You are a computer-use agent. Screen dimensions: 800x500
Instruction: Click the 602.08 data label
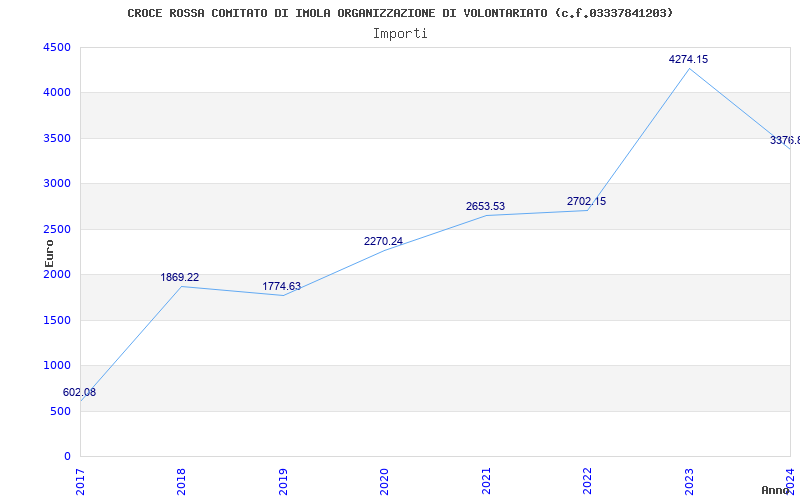pos(79,392)
